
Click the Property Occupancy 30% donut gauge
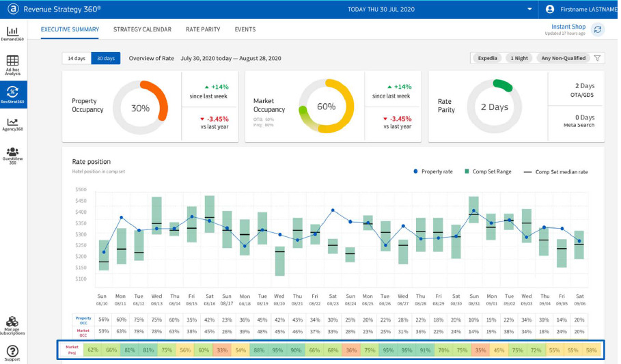point(140,108)
